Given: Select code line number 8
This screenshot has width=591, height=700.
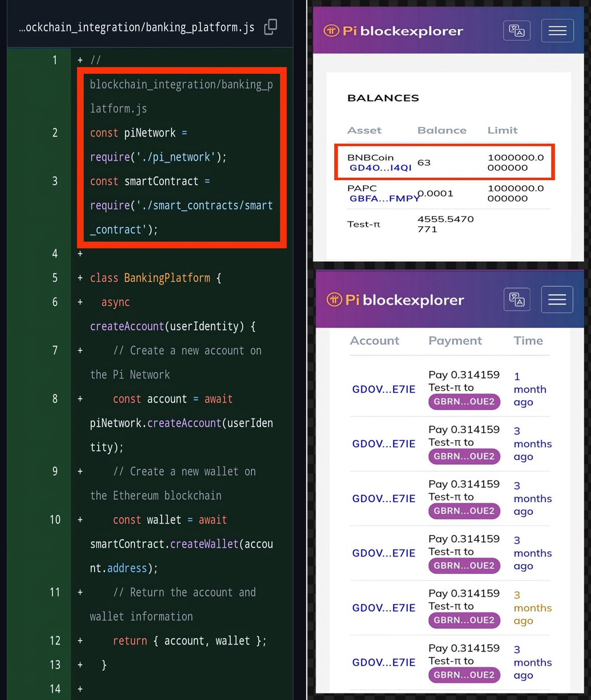Looking at the screenshot, I should point(55,399).
